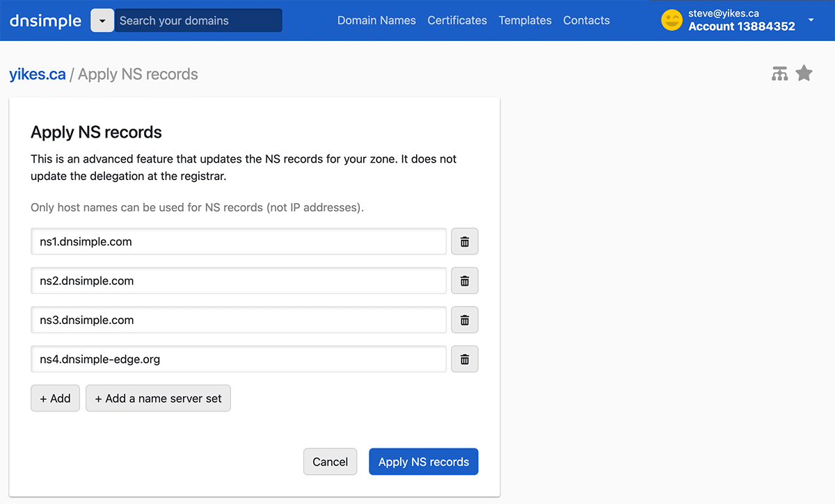The width and height of the screenshot is (835, 504).
Task: Click the Search your domains field
Action: [x=198, y=20]
